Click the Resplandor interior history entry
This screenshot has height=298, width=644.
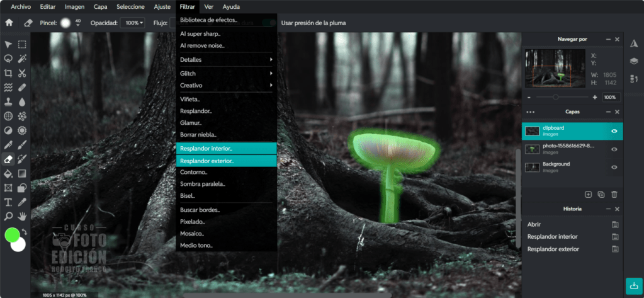click(552, 236)
